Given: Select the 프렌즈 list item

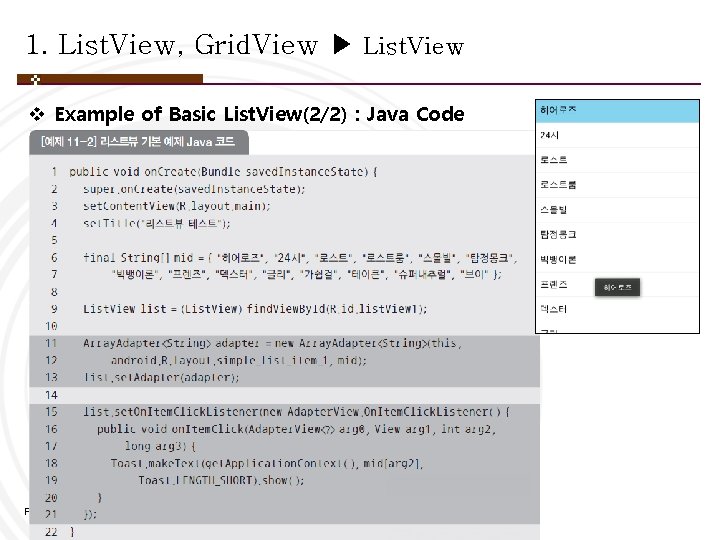Looking at the screenshot, I should [x=617, y=284].
